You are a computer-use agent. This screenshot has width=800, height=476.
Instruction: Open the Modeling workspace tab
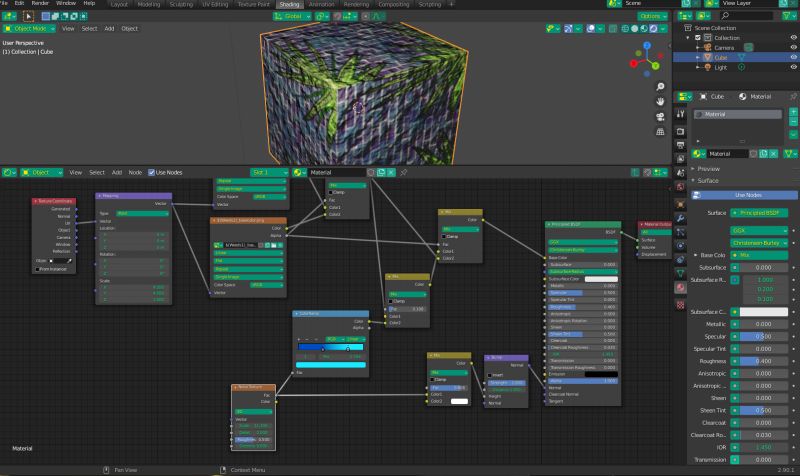(x=149, y=5)
